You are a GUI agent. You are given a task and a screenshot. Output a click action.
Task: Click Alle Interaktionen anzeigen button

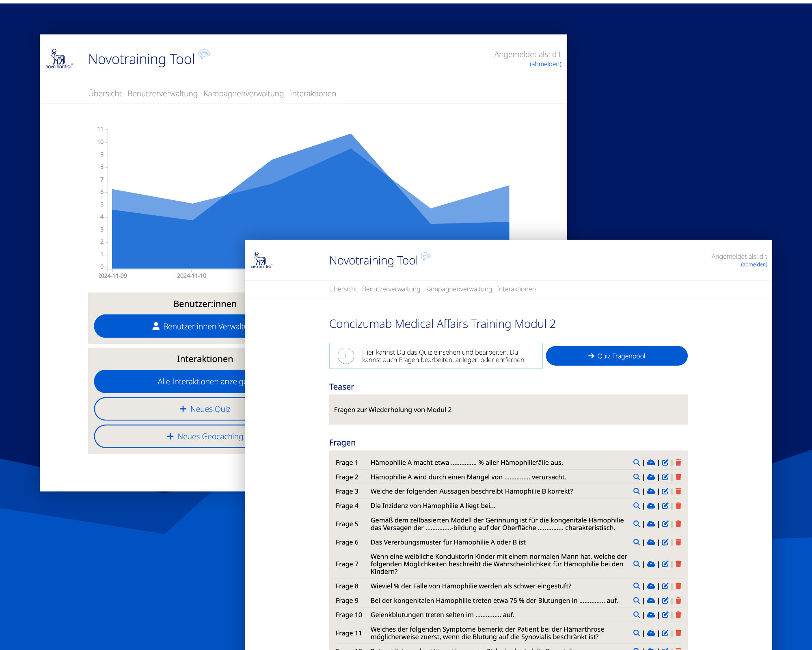tap(169, 381)
